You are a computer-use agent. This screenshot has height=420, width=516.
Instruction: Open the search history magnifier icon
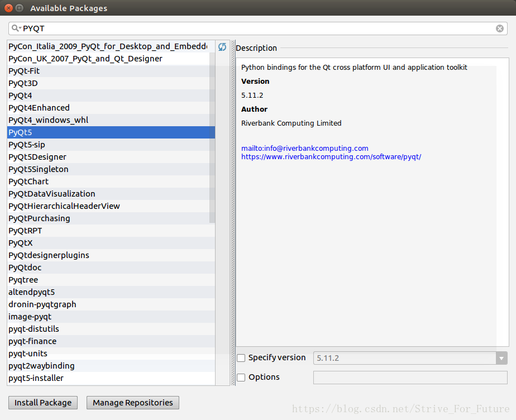[16, 28]
